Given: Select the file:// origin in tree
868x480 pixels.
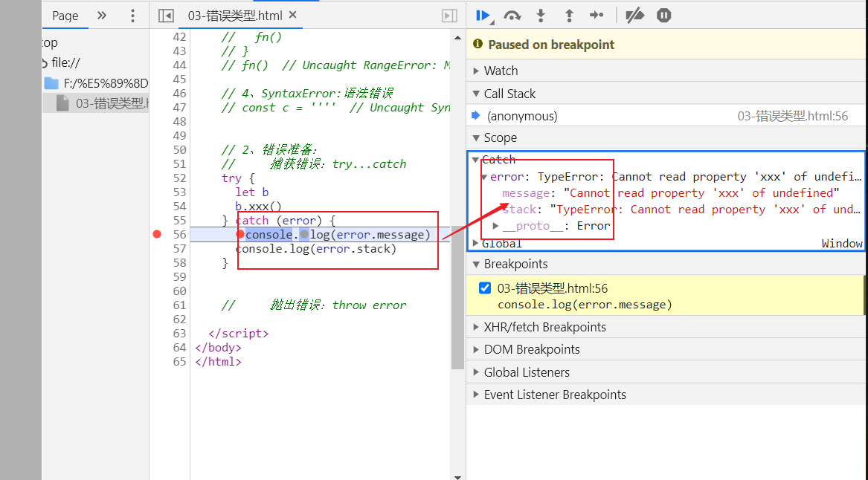Looking at the screenshot, I should pos(65,62).
